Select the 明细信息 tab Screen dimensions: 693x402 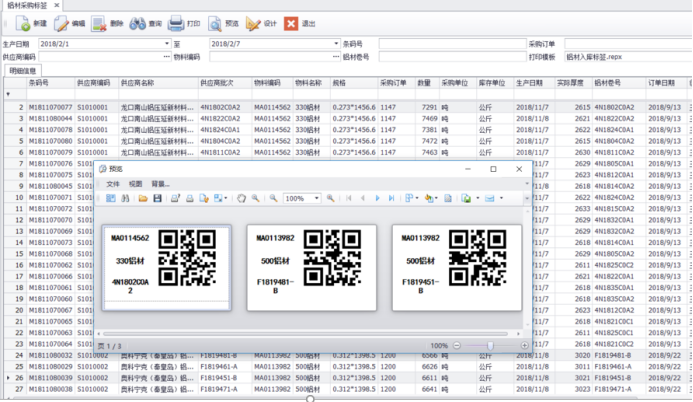pyautogui.click(x=22, y=71)
